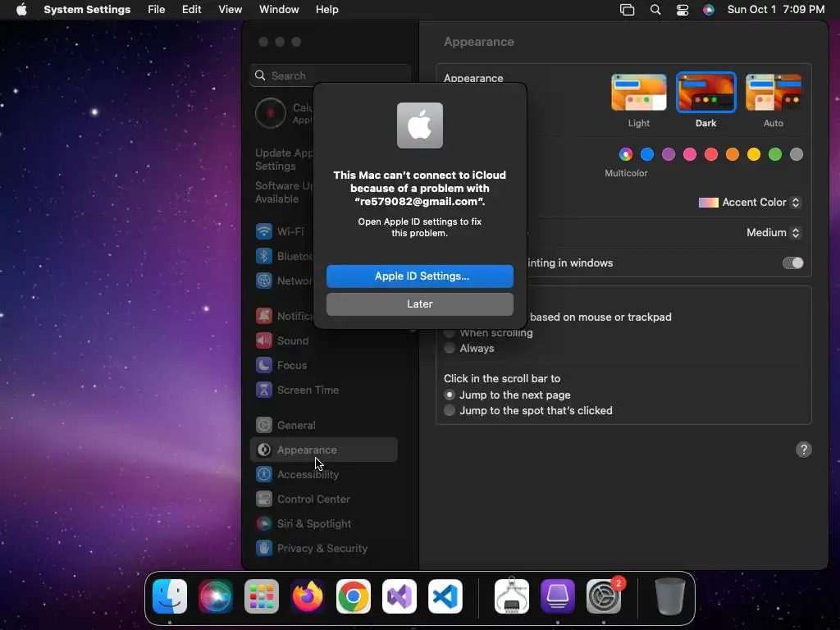840x630 pixels.
Task: Open Visual Studio (purple) from the Dock
Action: coord(399,596)
